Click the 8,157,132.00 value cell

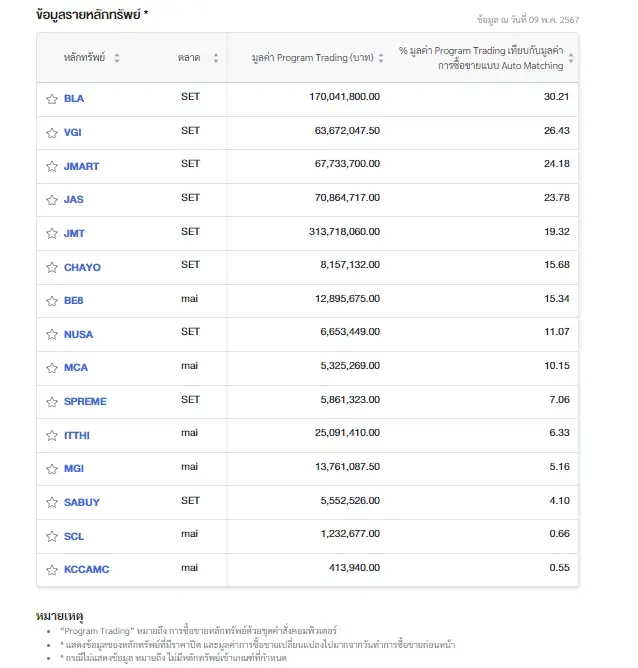pyautogui.click(x=350, y=265)
